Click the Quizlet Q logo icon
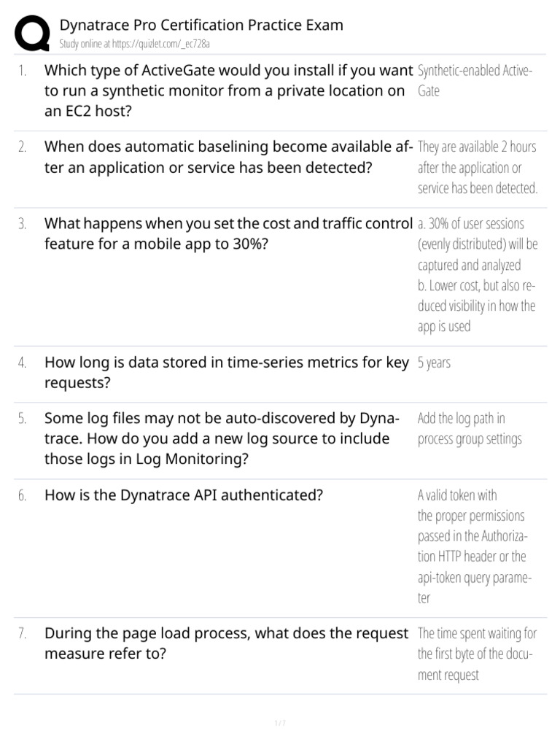Screen dimensions: 560x747 point(32,33)
